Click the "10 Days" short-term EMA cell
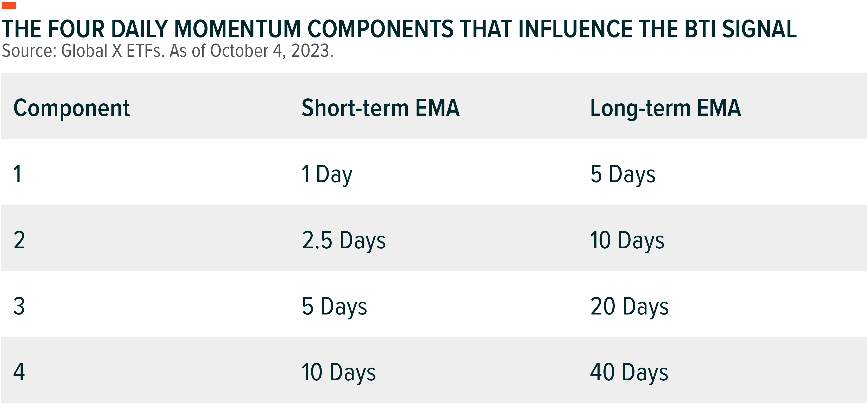The width and height of the screenshot is (868, 409). 339,372
